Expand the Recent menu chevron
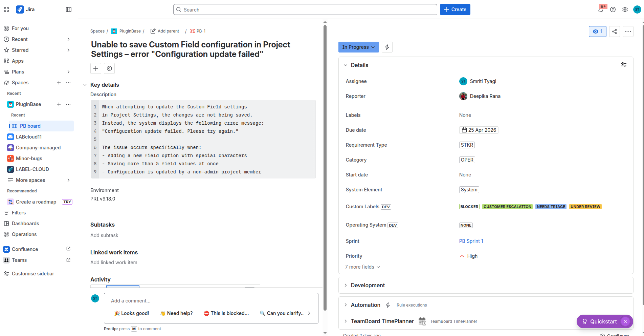This screenshot has height=336, width=644. pyautogui.click(x=68, y=39)
